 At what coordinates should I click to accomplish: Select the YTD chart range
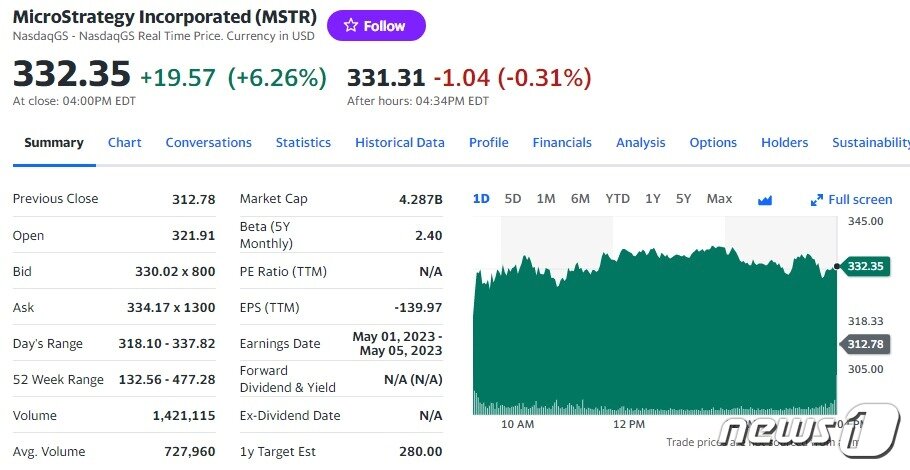(x=617, y=199)
